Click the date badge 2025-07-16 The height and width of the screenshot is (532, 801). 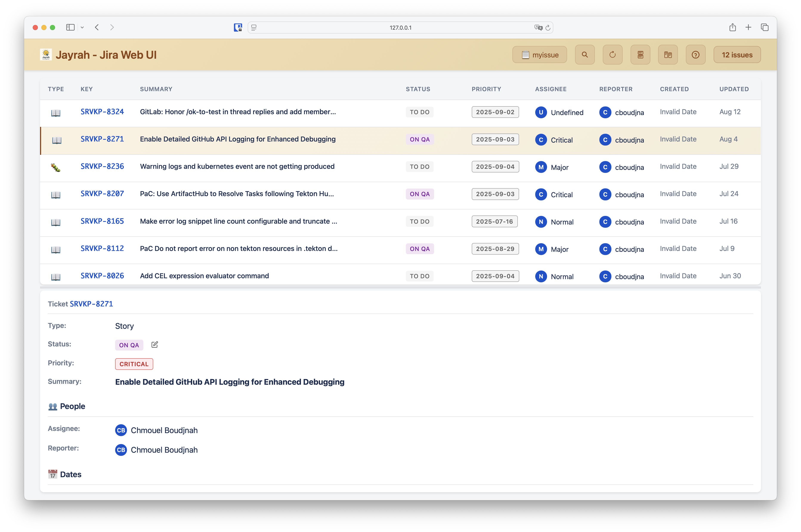494,221
